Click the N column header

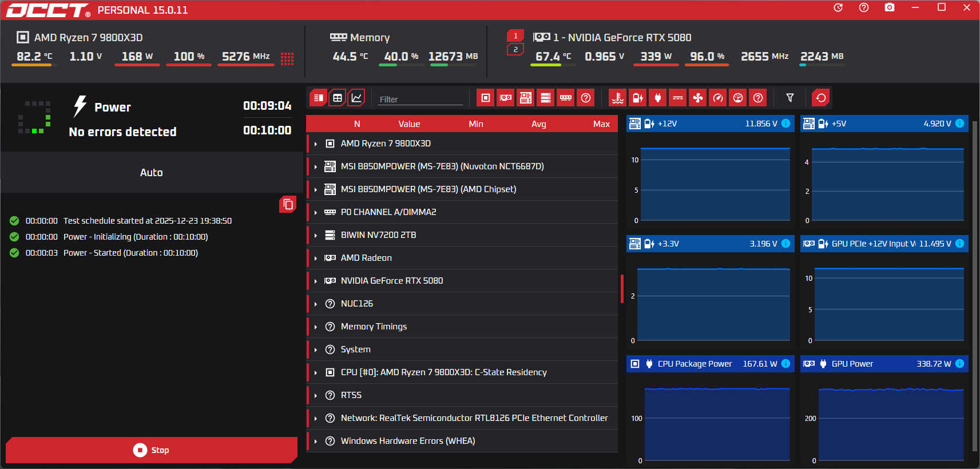[x=357, y=124]
